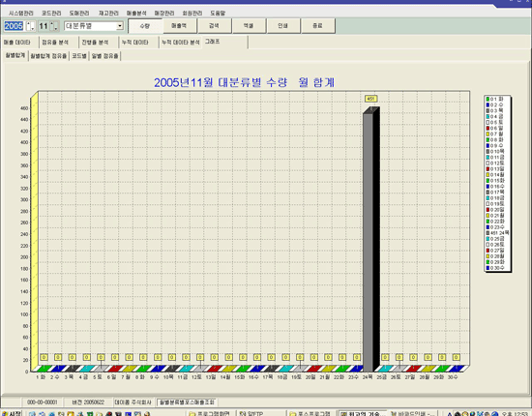Click the status bar entry 000-00-00001
Viewport: 532px width, 416px height.
(x=43, y=402)
